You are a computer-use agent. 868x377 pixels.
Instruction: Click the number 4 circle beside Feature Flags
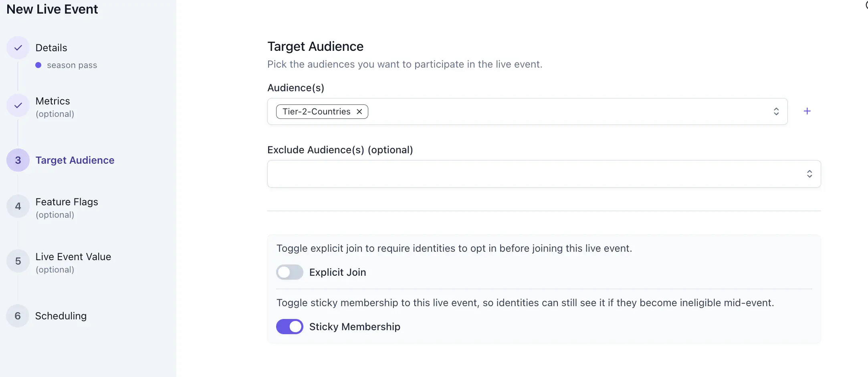(17, 206)
